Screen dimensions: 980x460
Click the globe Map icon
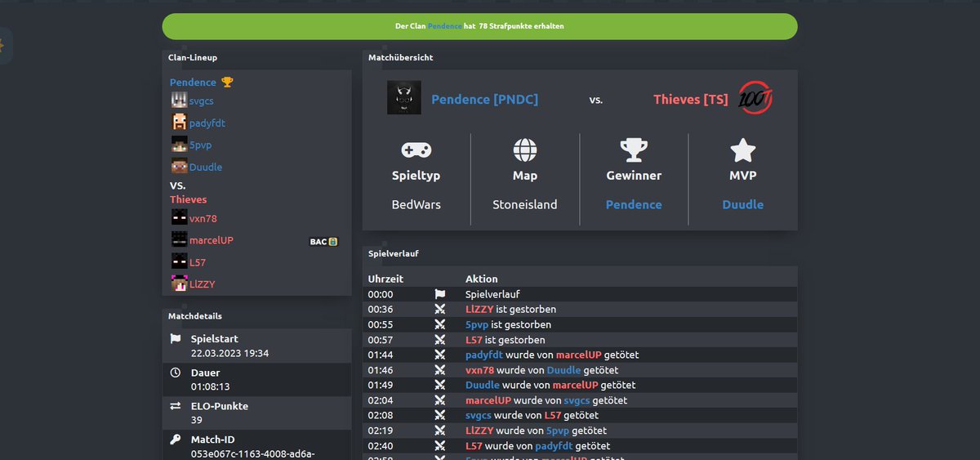(x=524, y=150)
